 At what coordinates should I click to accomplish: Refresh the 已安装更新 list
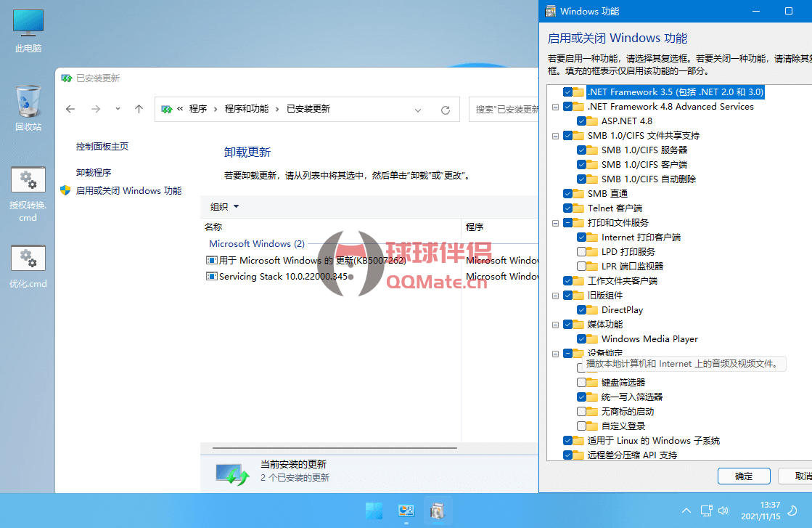[446, 110]
